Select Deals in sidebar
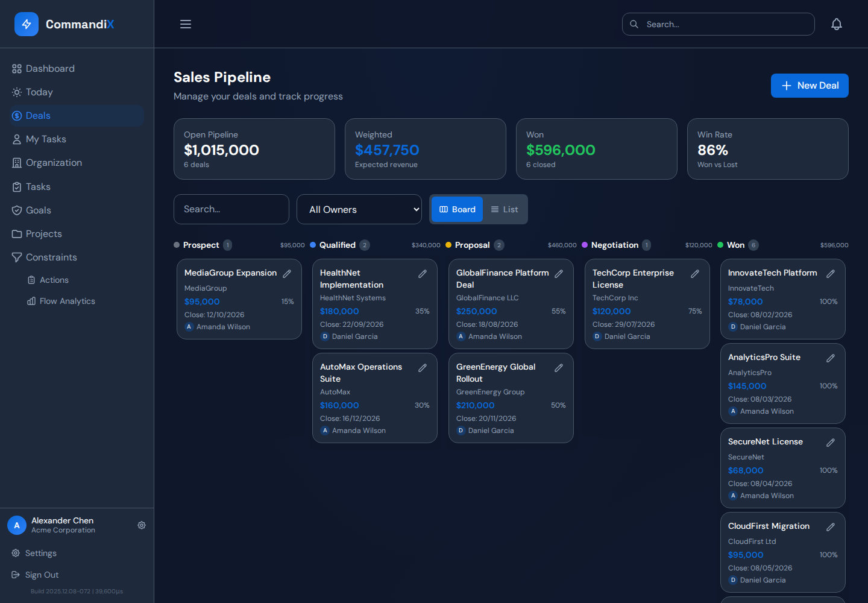Screen dimensions: 868x603 (77, 116)
